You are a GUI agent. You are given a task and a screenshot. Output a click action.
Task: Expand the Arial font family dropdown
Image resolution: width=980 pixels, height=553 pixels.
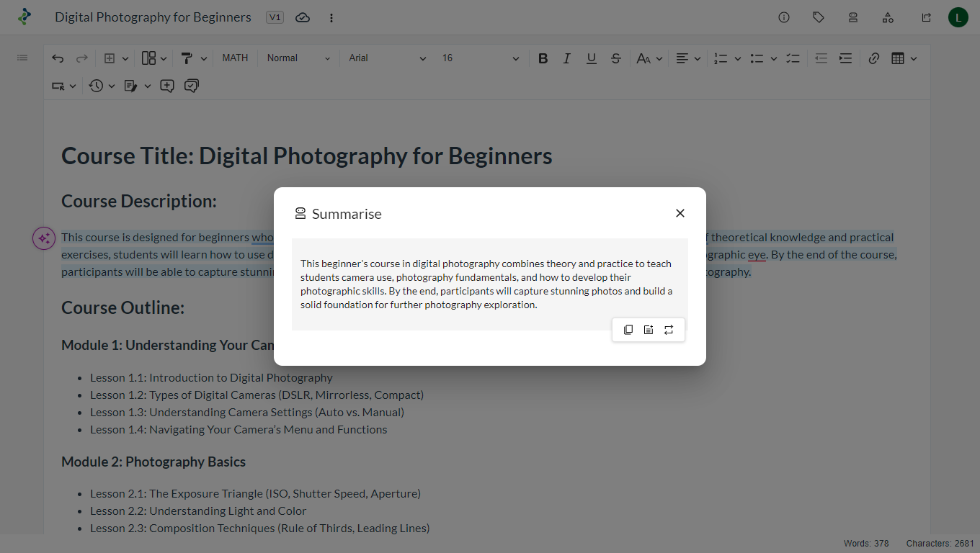[387, 58]
